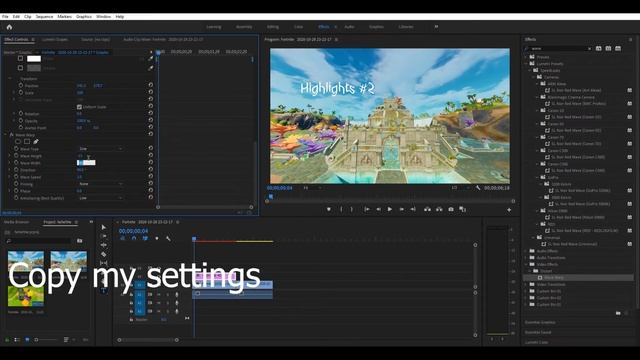Toggle Wave Warp fx effect on/off
The image size is (640, 360).
(x=11, y=134)
